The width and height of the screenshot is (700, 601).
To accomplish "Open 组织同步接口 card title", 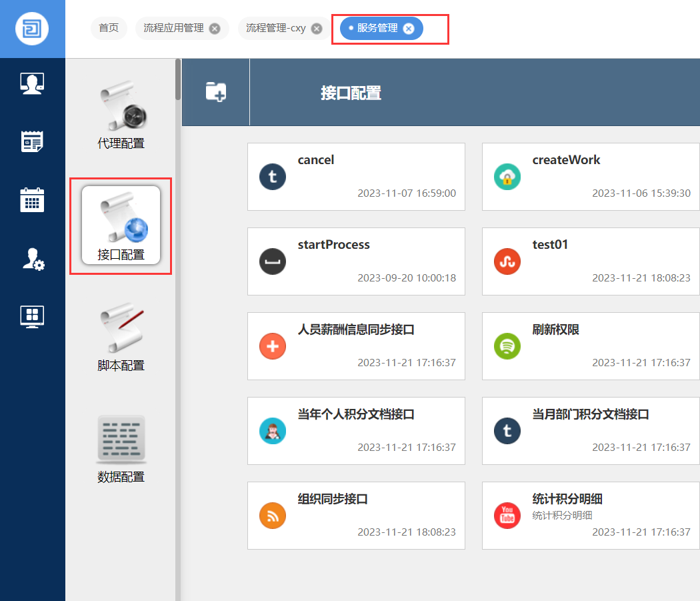I will coord(333,499).
